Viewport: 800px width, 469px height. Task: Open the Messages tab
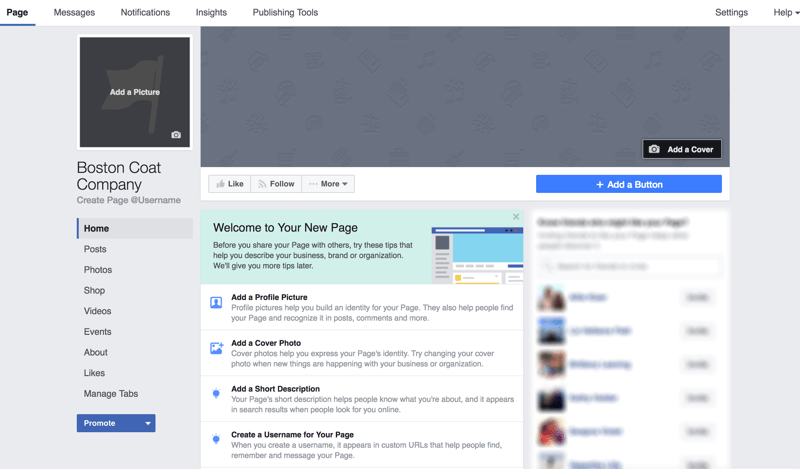click(x=74, y=13)
